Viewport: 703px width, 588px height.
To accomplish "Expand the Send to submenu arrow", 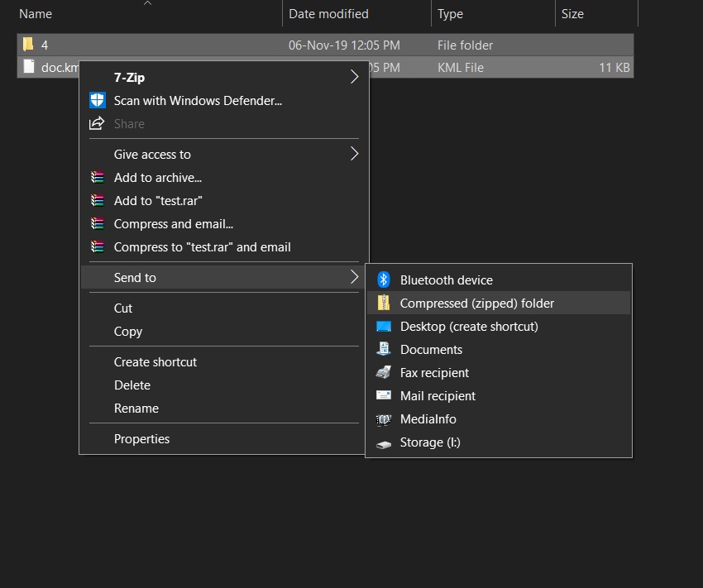I will coord(354,277).
